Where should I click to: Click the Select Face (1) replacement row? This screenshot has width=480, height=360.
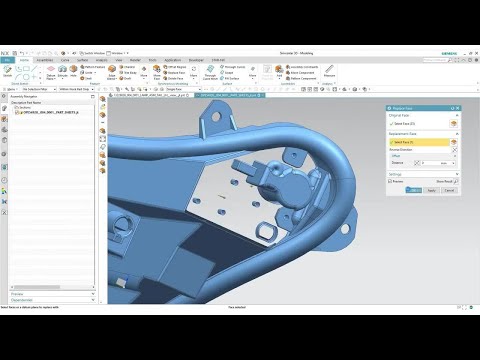419,142
